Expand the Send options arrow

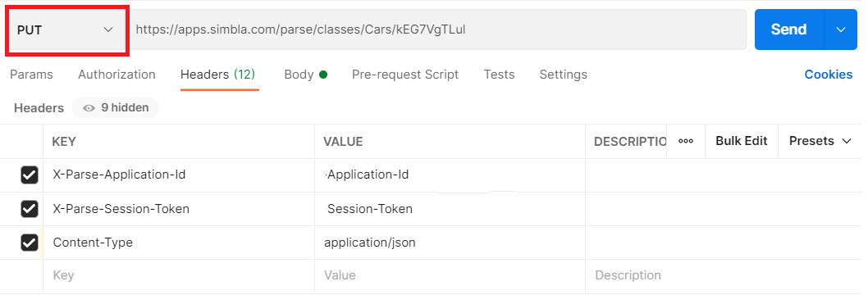coord(841,29)
